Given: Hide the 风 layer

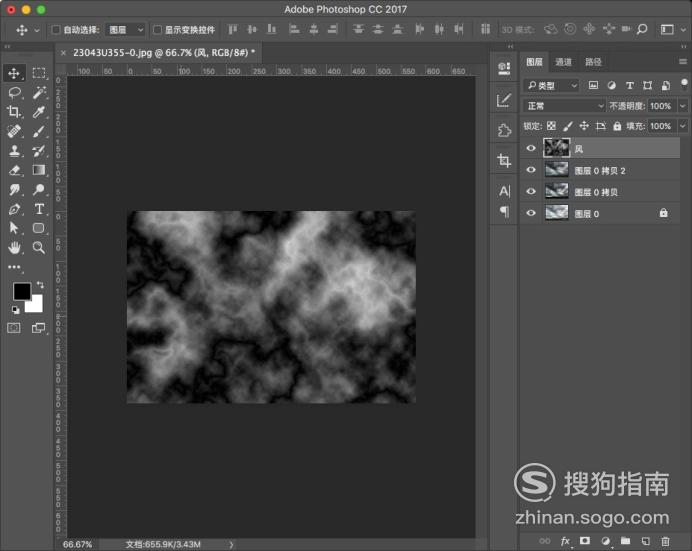Looking at the screenshot, I should coord(531,148).
